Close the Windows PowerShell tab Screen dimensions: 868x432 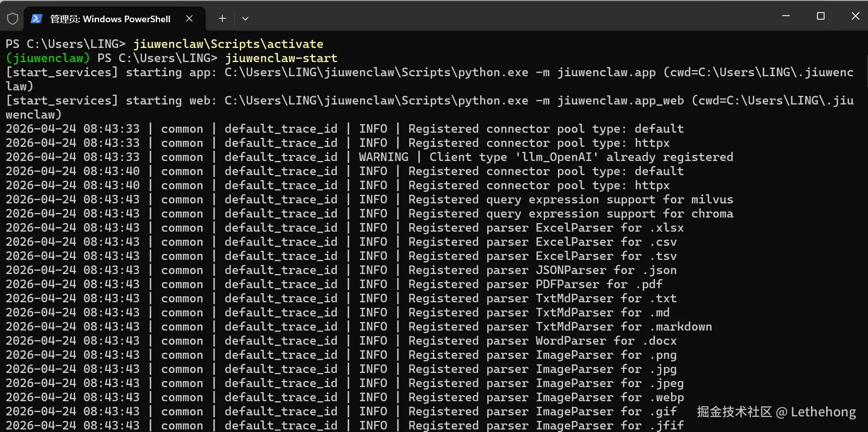(189, 19)
